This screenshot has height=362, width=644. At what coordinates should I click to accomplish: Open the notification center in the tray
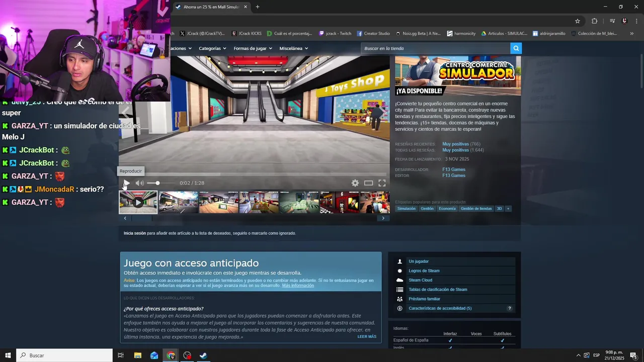634,355
